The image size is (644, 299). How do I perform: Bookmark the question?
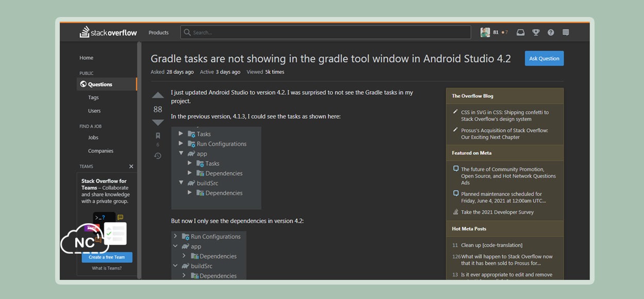pyautogui.click(x=158, y=136)
